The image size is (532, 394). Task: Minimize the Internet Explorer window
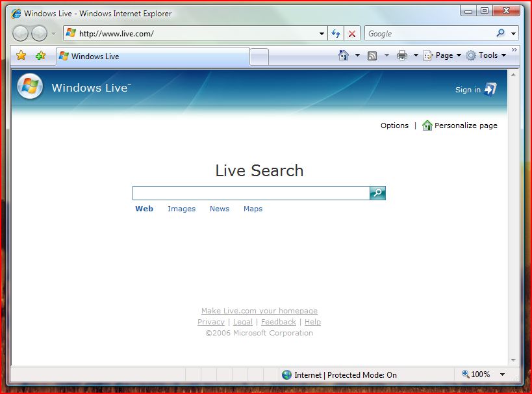pos(468,11)
